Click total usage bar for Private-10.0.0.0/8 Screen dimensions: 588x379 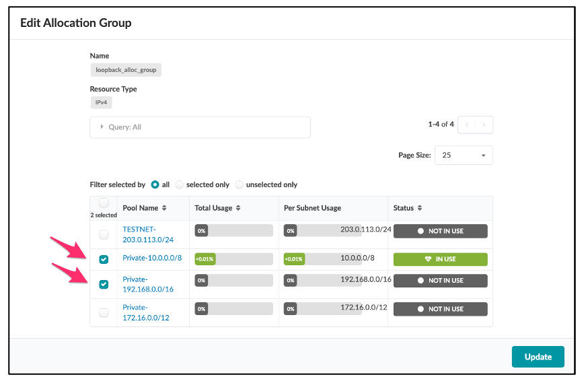tap(233, 259)
